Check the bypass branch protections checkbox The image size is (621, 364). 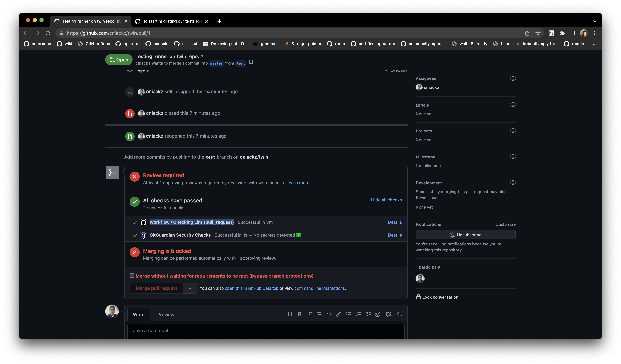[132, 275]
